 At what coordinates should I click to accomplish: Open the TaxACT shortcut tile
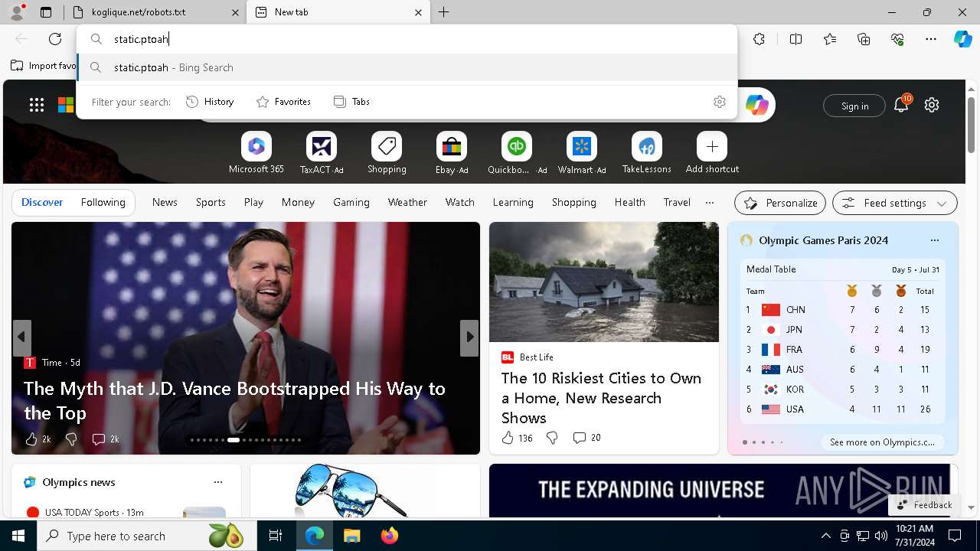pyautogui.click(x=322, y=146)
